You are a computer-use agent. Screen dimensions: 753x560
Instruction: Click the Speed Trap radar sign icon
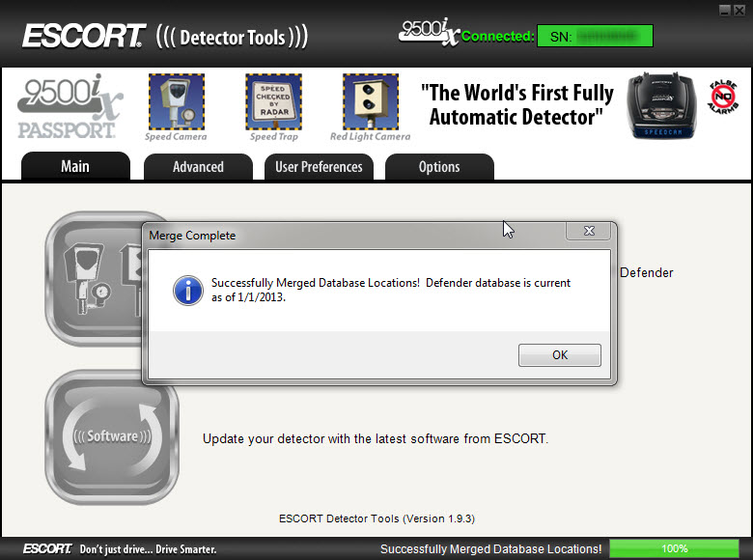[273, 101]
